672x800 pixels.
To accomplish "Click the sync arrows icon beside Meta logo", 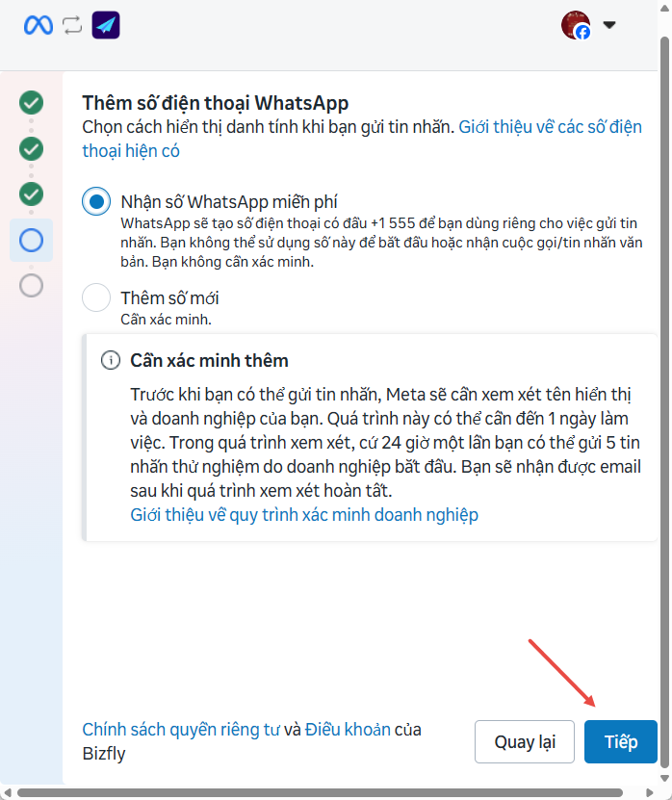I will point(72,25).
